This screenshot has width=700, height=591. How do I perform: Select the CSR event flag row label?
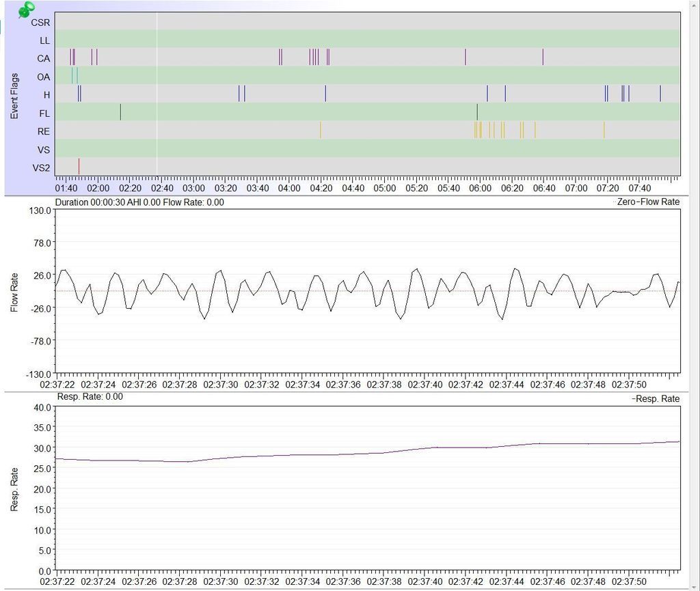coord(40,23)
